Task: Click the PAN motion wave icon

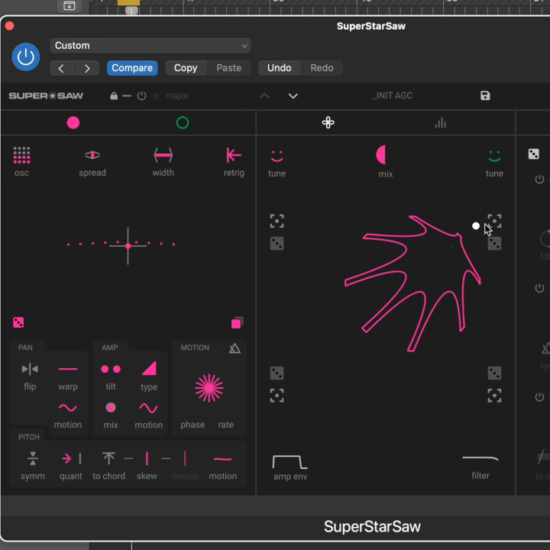Action: 68,408
